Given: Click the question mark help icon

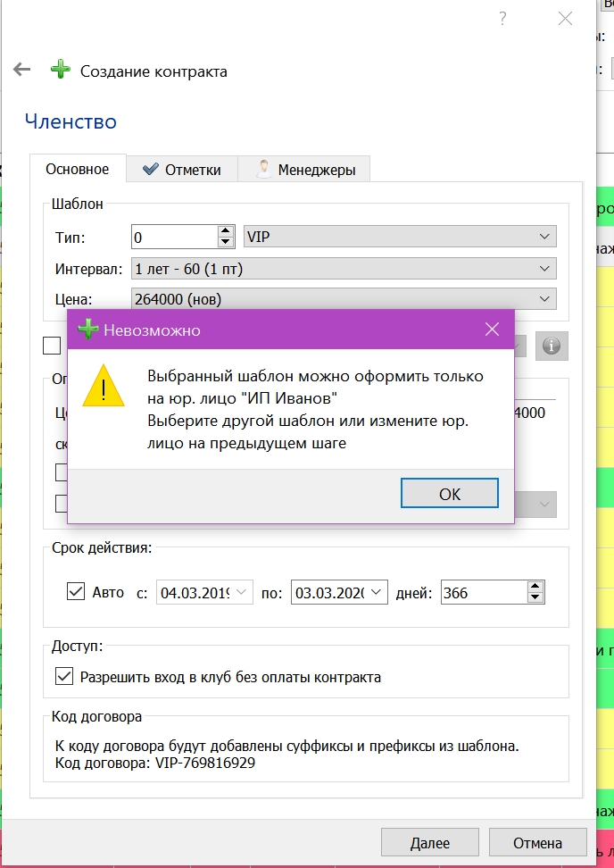Looking at the screenshot, I should (502, 19).
